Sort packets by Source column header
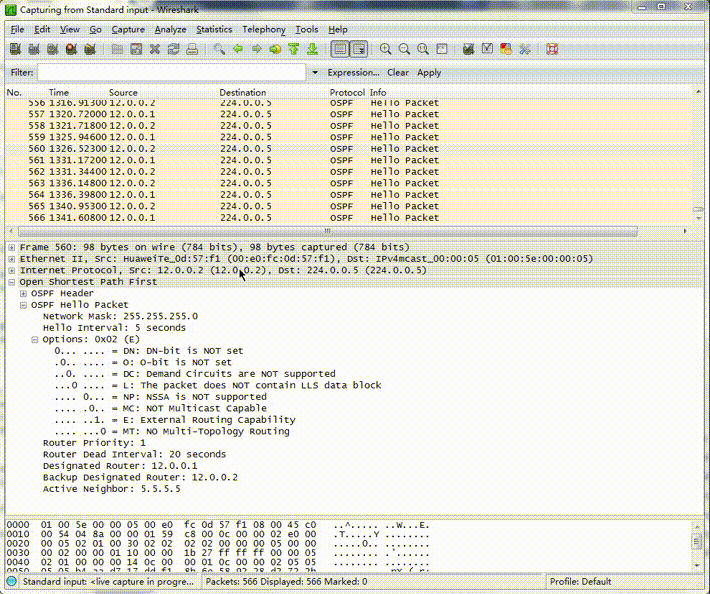The image size is (710, 594). 123,92
